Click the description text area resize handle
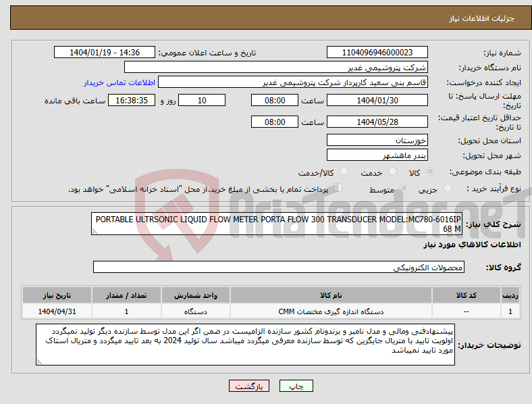 point(95,232)
